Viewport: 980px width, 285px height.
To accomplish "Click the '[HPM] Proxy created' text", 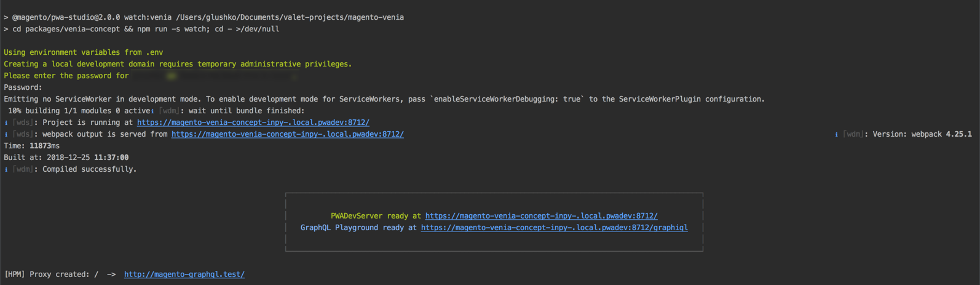I will coord(47,275).
